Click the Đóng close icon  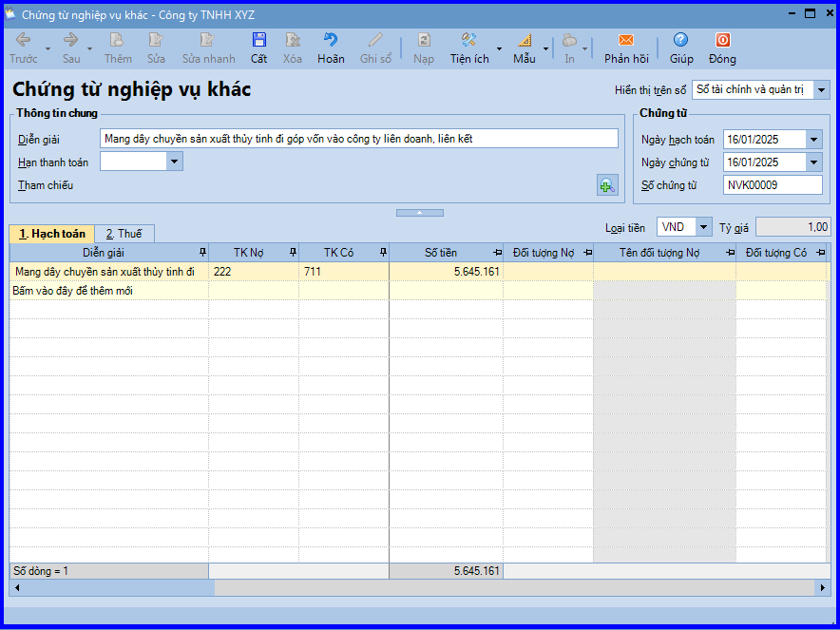[722, 41]
